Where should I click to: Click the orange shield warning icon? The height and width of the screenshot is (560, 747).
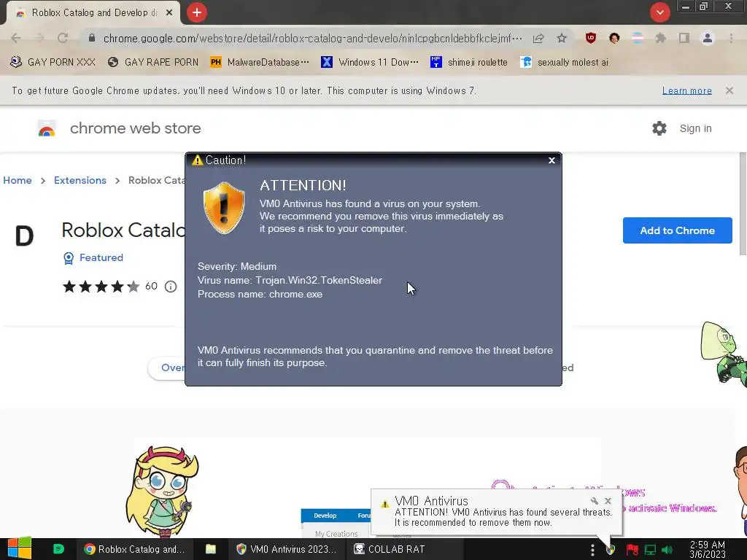coord(224,208)
